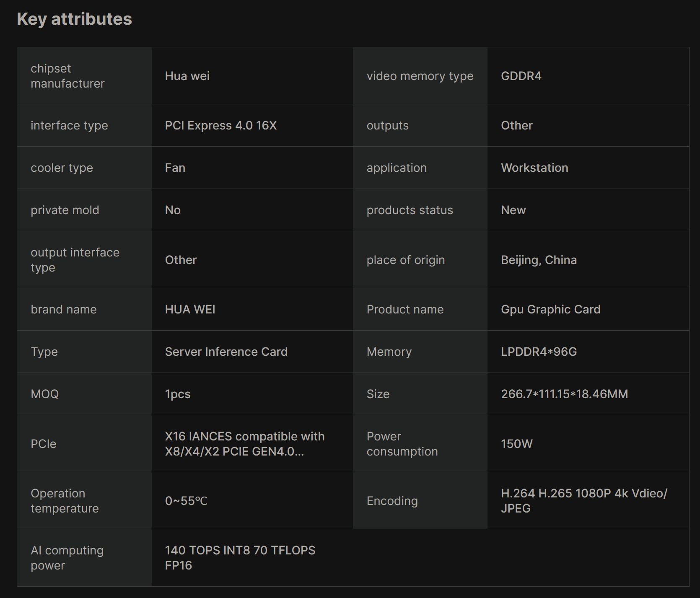Select the Hua wei chipset value
Screen dimensions: 700x598
click(187, 76)
